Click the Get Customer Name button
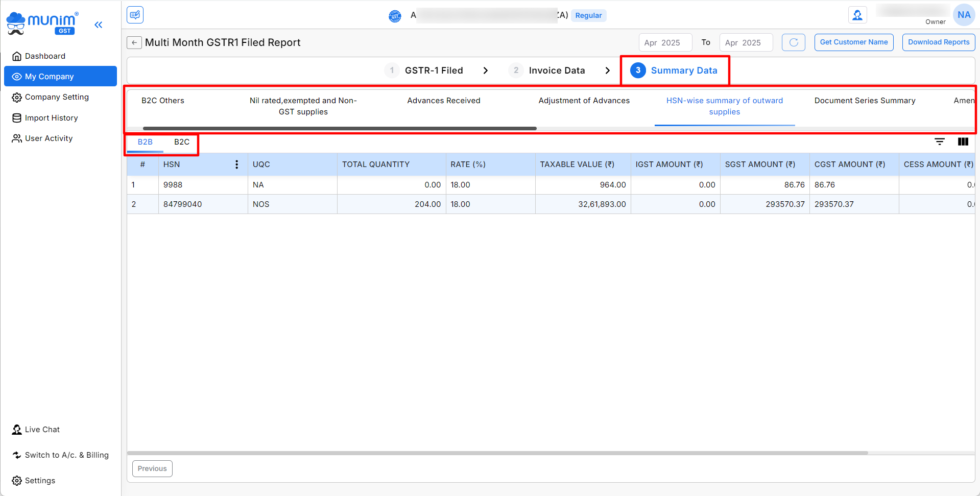 pyautogui.click(x=853, y=42)
